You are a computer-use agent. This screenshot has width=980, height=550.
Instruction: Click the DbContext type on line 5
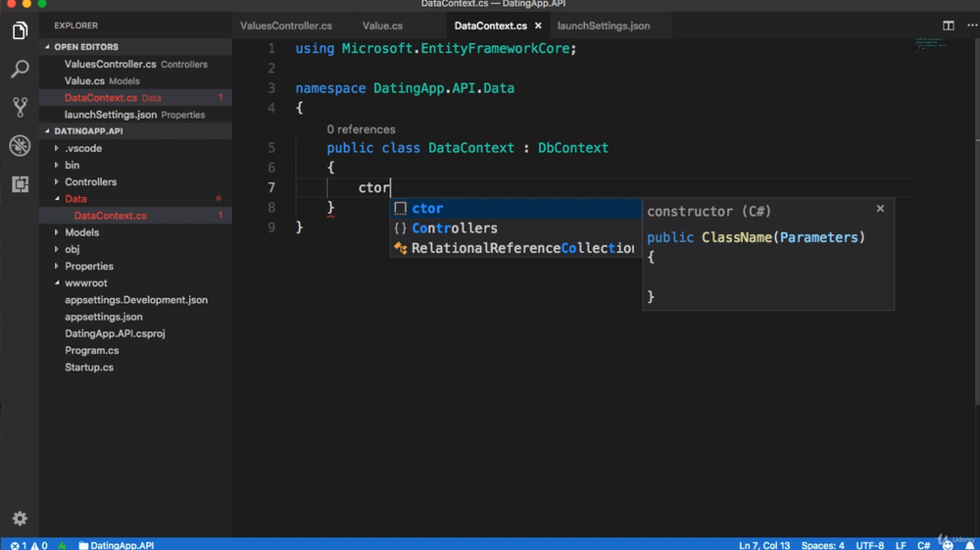pyautogui.click(x=573, y=148)
